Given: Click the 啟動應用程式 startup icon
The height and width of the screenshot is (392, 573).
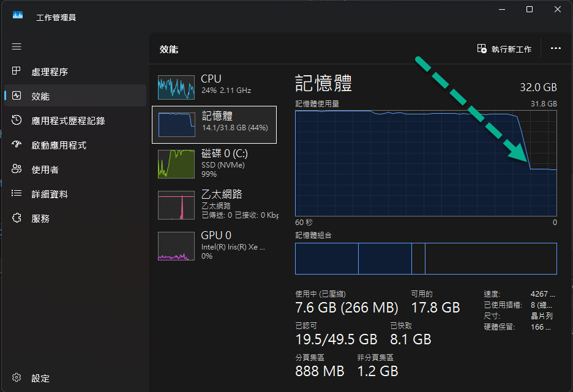Looking at the screenshot, I should 17,145.
